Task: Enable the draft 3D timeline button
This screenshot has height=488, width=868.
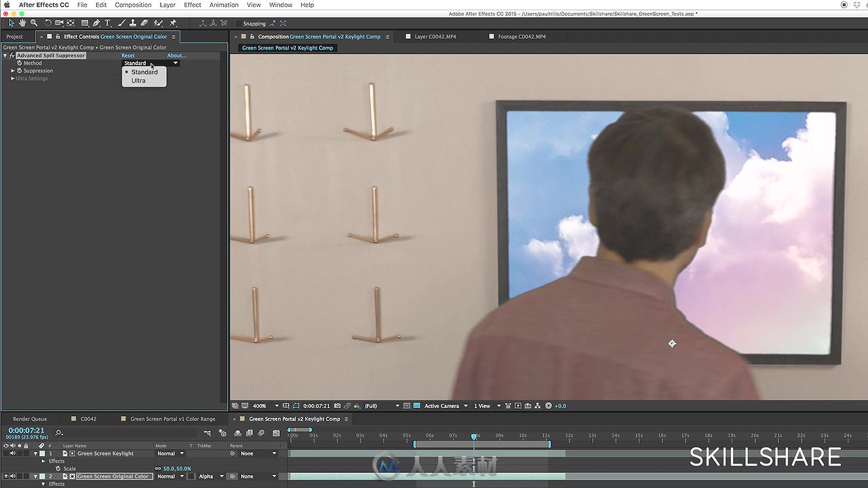Action: pyautogui.click(x=222, y=433)
